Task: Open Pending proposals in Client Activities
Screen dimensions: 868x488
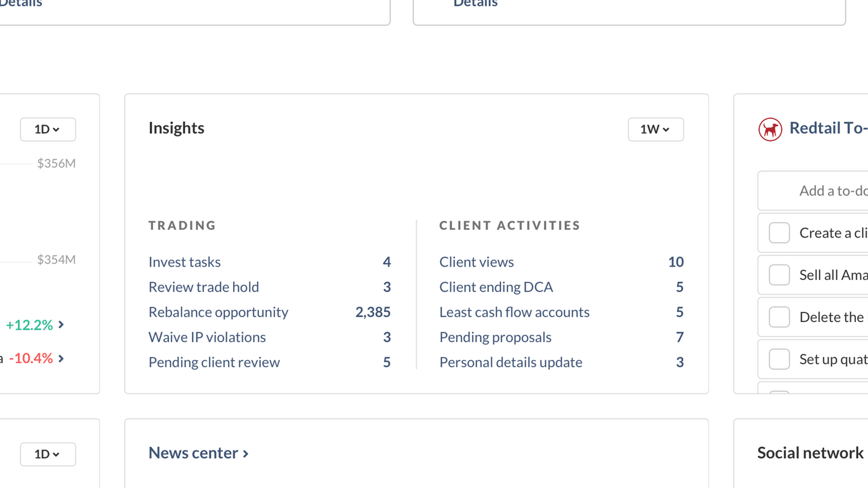Action: pyautogui.click(x=495, y=337)
